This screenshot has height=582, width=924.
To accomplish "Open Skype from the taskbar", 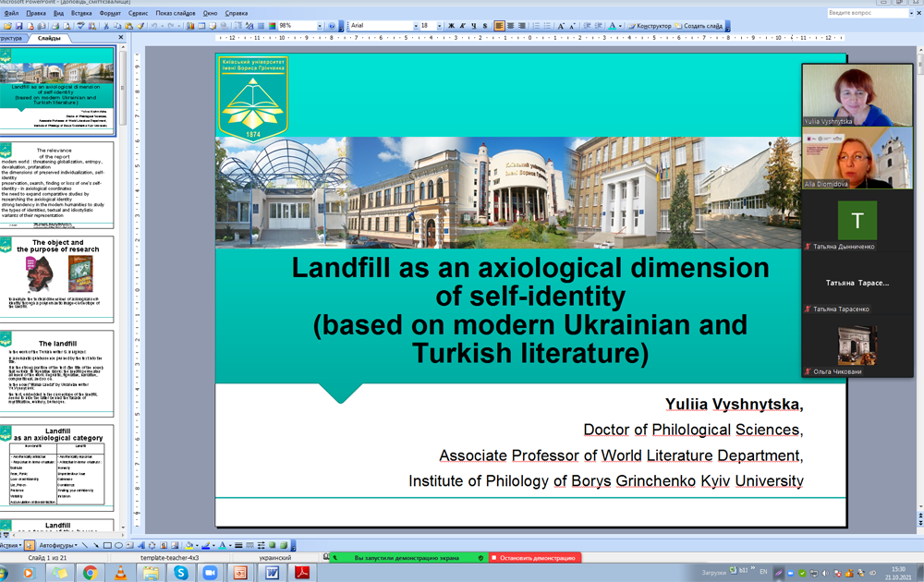I will (x=180, y=573).
